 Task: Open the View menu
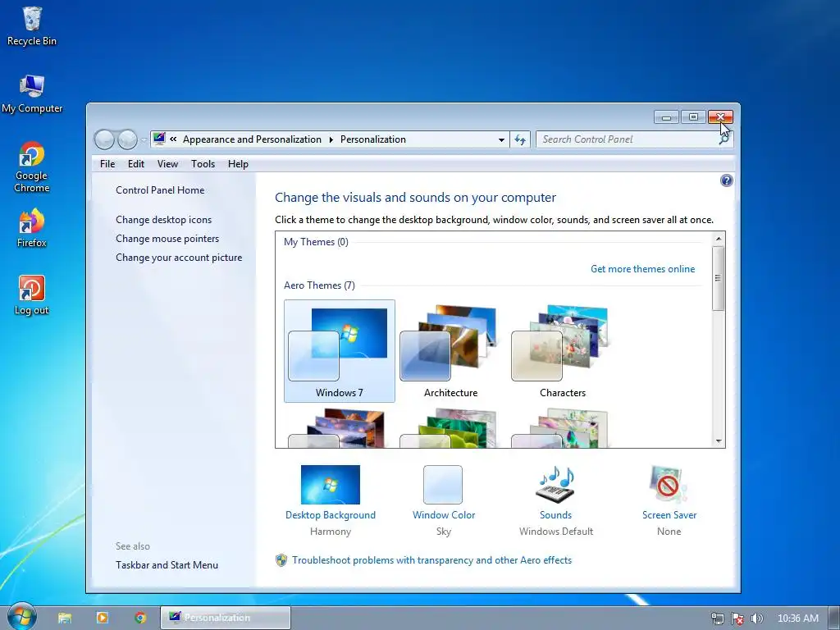[167, 164]
